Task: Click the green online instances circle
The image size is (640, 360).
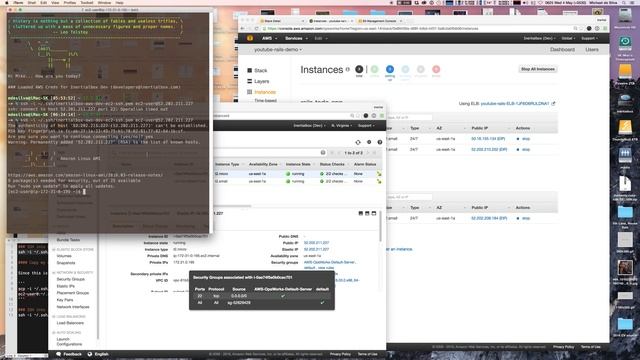Action: (x=374, y=69)
